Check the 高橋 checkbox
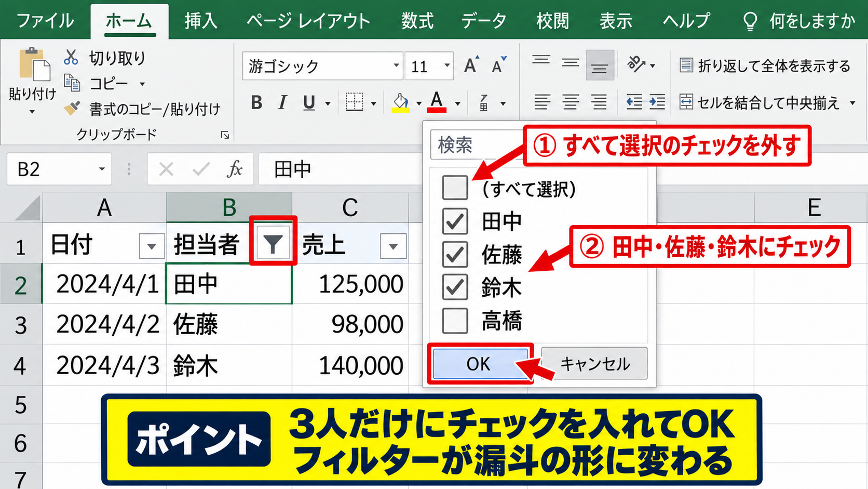Screen dimensions: 868x489 (x=455, y=321)
